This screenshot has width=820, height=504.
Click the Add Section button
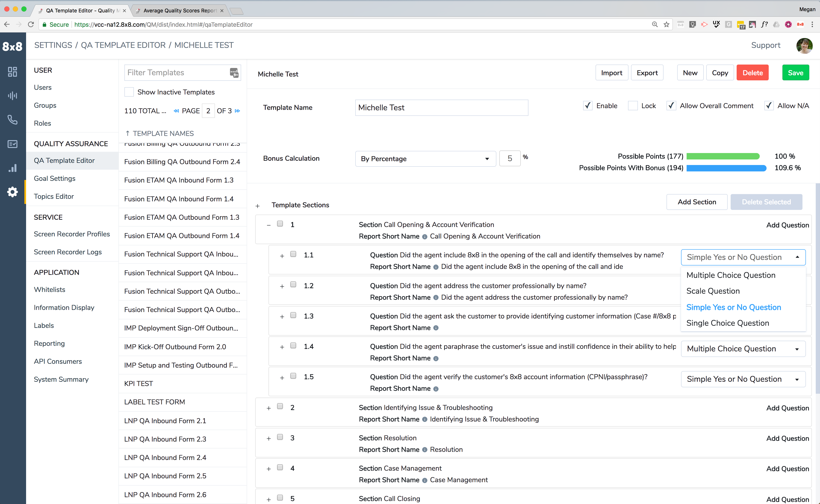697,202
